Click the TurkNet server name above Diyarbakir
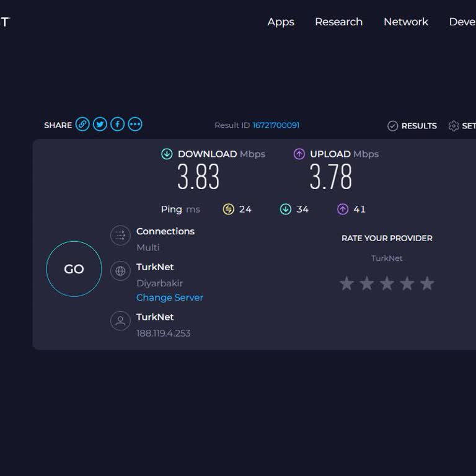 [155, 267]
